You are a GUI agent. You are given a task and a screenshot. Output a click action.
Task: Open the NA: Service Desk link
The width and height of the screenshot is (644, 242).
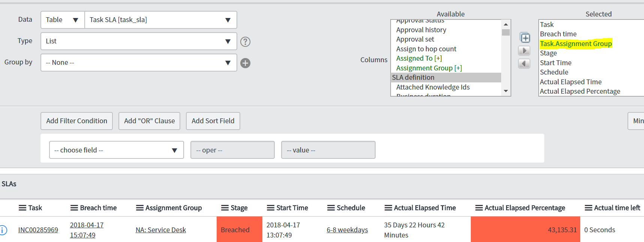coord(161,230)
